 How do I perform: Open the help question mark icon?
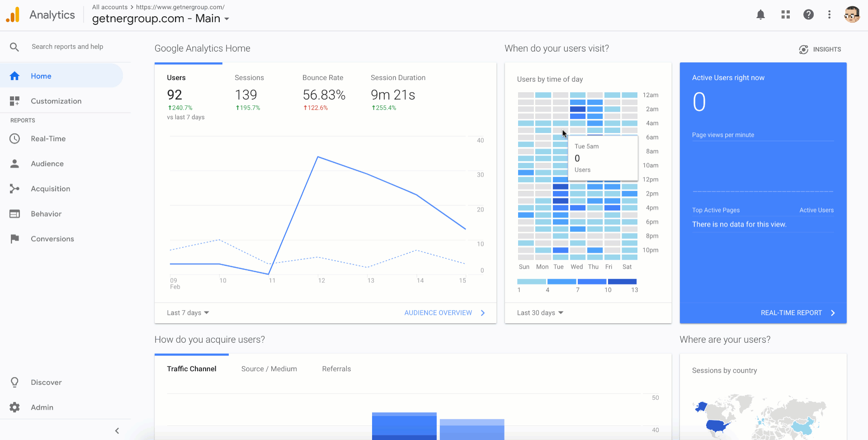tap(808, 15)
